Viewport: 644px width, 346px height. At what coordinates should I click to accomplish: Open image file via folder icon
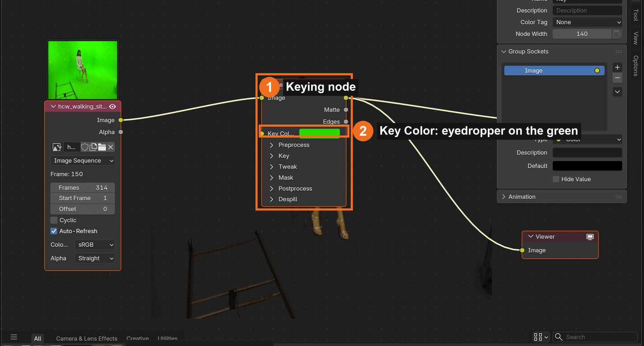tap(102, 147)
